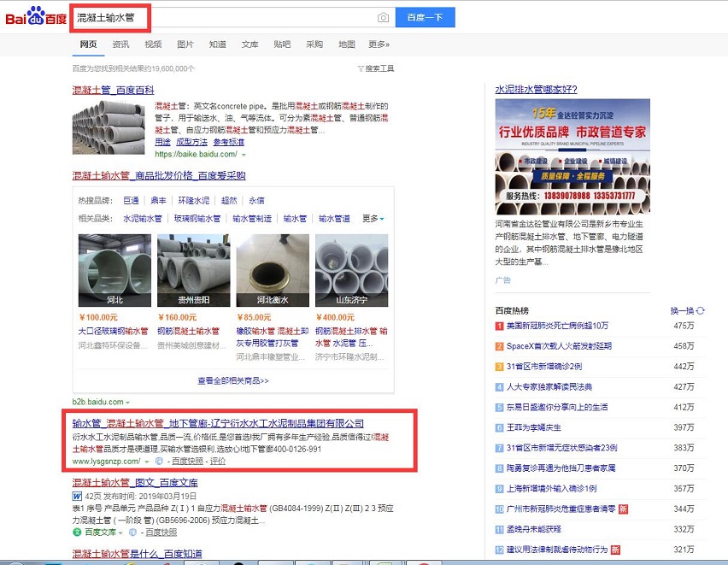Open 混凝土输水管_商品批发价格_百度爱采购 result

click(159, 175)
